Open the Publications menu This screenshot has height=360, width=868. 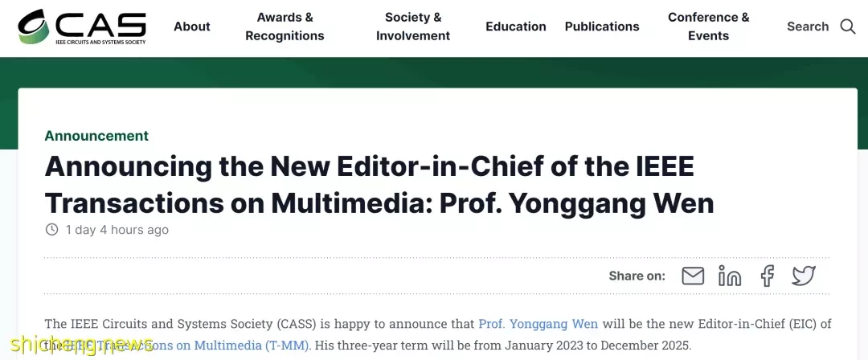tap(602, 27)
